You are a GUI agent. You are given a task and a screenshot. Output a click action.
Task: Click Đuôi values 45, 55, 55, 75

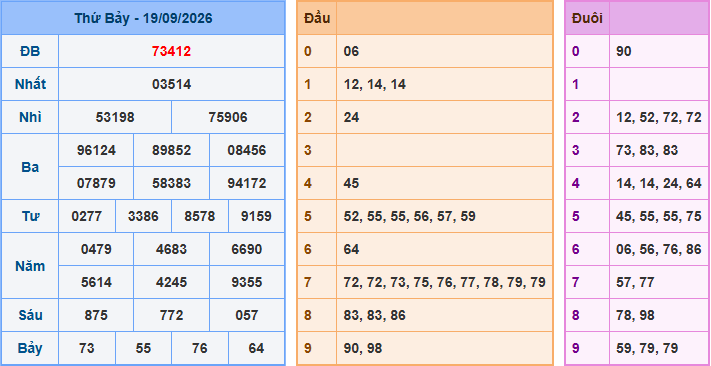point(658,216)
